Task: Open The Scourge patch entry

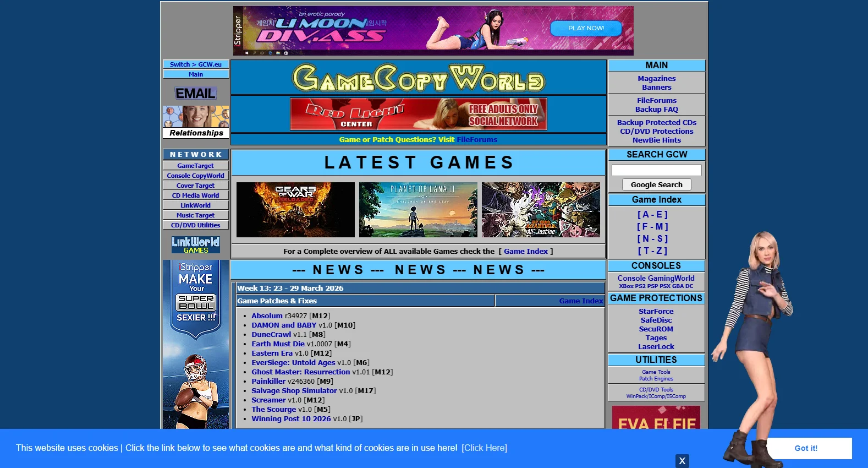Action: pos(273,410)
